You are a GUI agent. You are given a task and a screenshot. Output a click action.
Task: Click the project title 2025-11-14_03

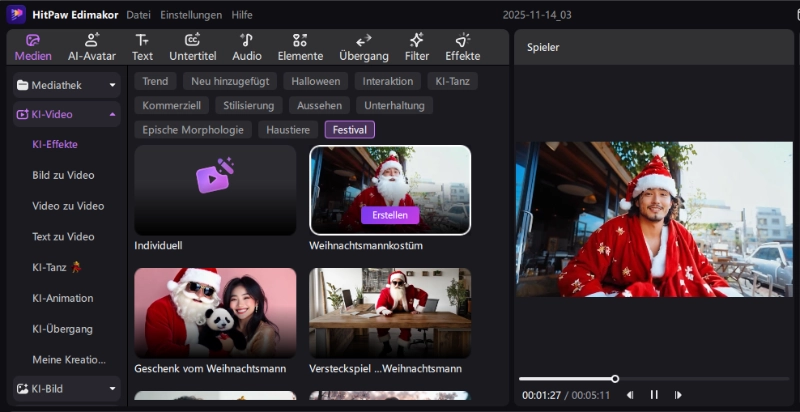537,15
